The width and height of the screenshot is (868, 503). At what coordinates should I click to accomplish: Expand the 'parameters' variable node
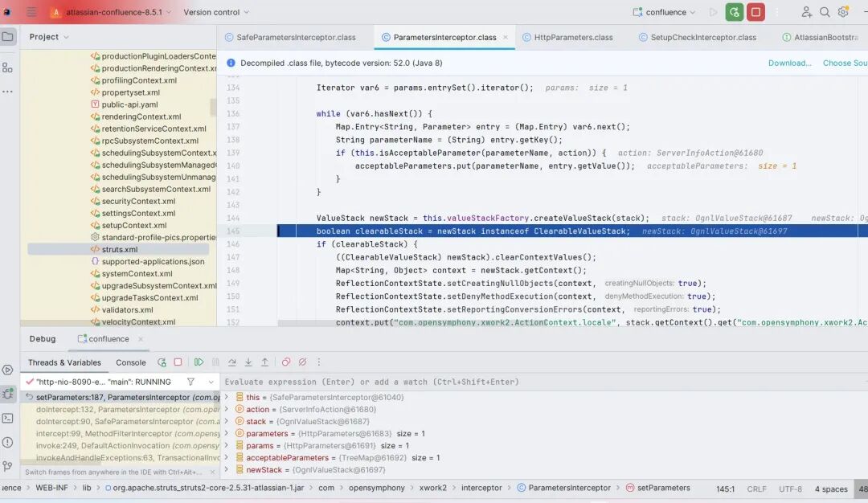[226, 433]
